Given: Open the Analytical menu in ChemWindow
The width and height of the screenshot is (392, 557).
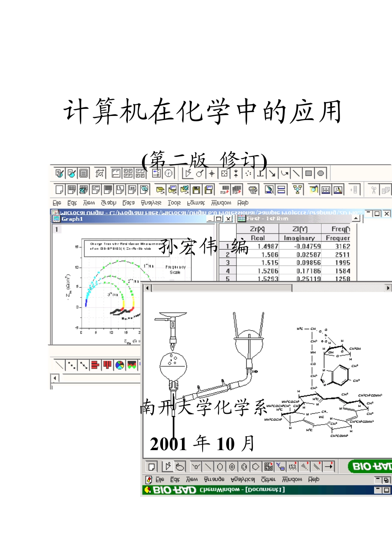Looking at the screenshot, I should [243, 479].
